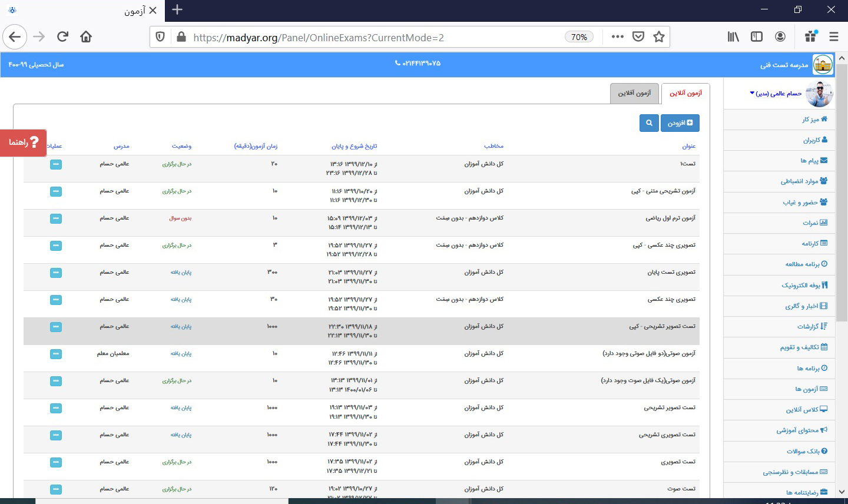Open پیام ها in the sidebar
The height and width of the screenshot is (504, 848).
tap(814, 161)
